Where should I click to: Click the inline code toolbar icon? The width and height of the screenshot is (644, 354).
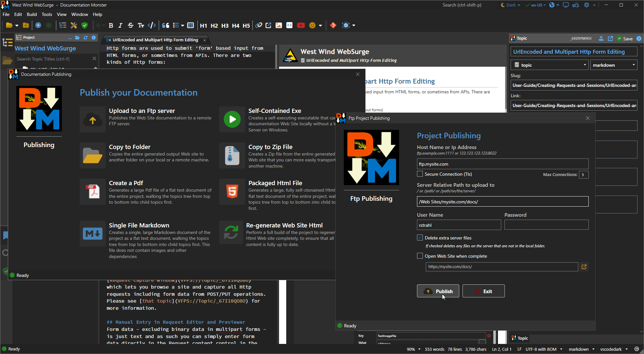(152, 25)
